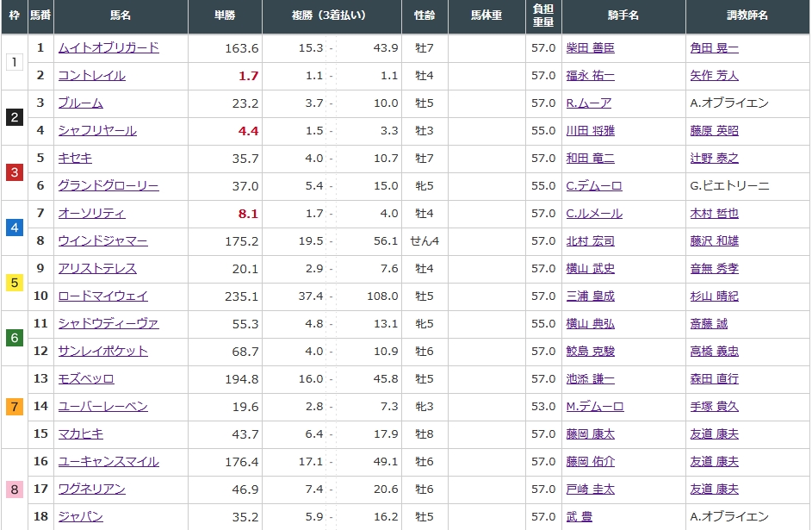The height and width of the screenshot is (530, 812).
Task: Click the 単勝 column header
Action: point(224,16)
